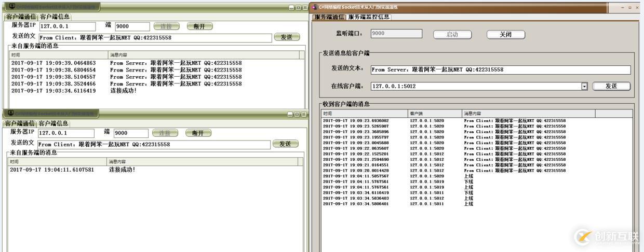Screen dimensions: 644x252
Task: Focus 发送的文 text field in upper client window
Action: click(155, 38)
